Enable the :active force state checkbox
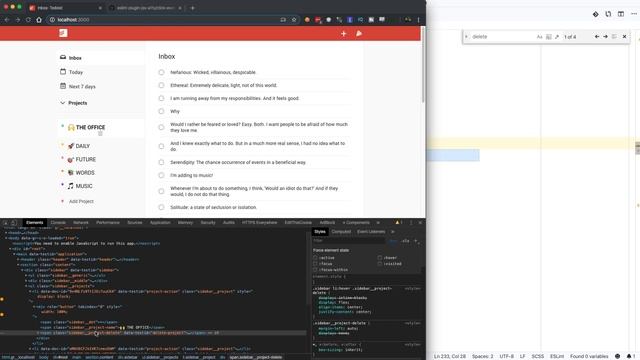 point(315,258)
